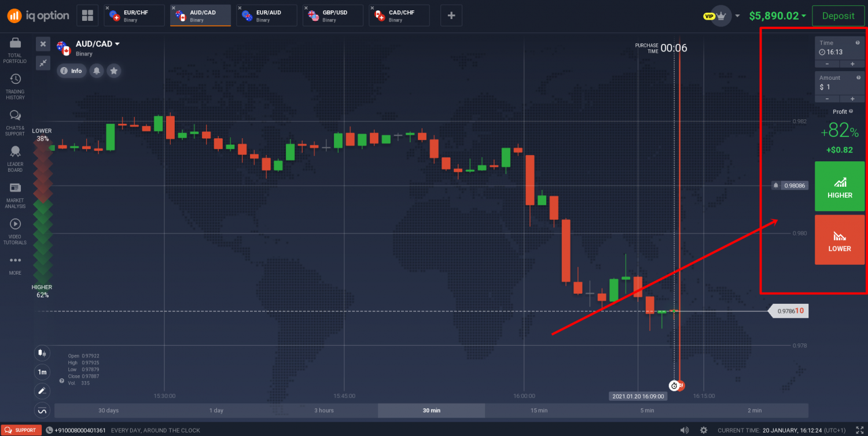This screenshot has height=436, width=868.
Task: Click the Deposit button
Action: tap(838, 16)
